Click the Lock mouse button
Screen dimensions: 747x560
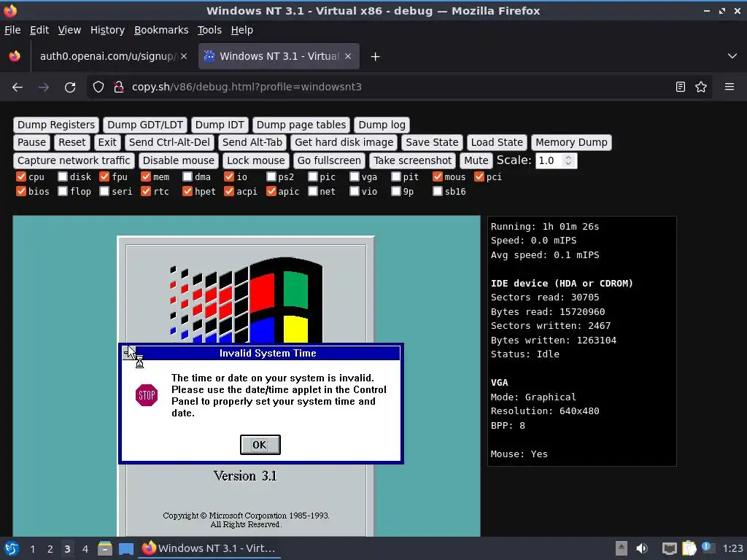point(256,160)
